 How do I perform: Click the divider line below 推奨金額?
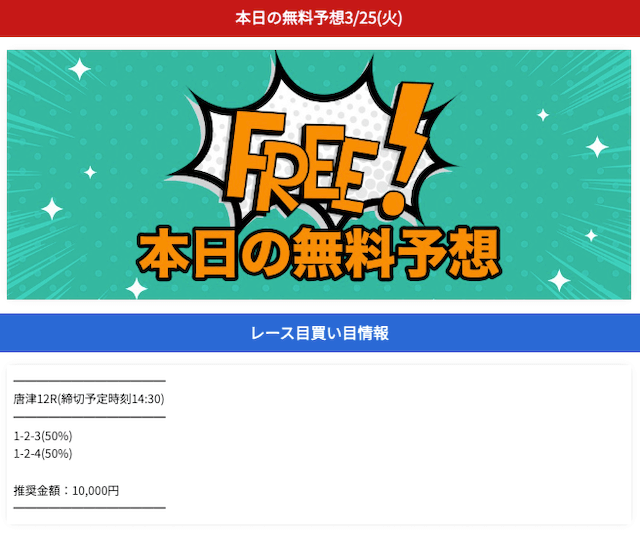coord(89,508)
